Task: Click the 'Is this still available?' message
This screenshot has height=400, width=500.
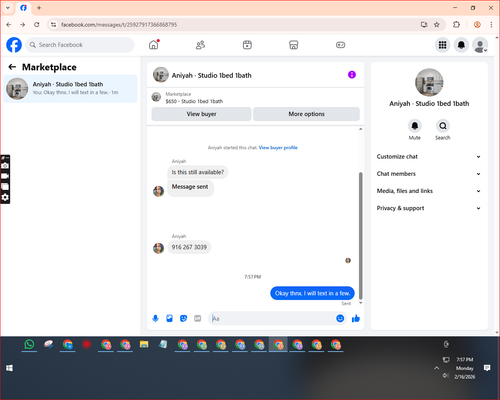Action: click(x=198, y=172)
